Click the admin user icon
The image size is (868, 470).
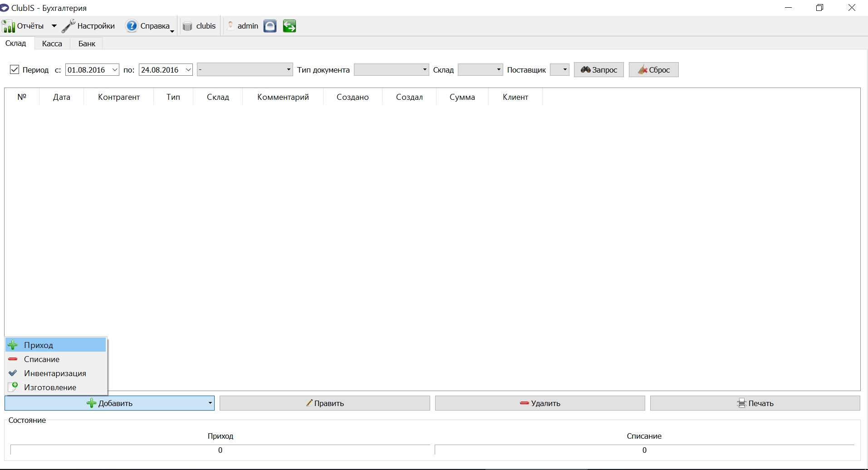[230, 26]
